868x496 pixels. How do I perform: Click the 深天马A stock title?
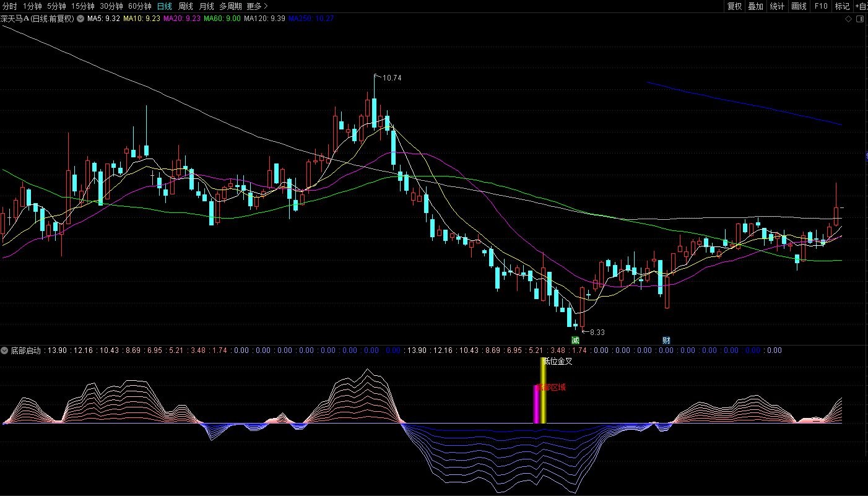tap(37, 19)
